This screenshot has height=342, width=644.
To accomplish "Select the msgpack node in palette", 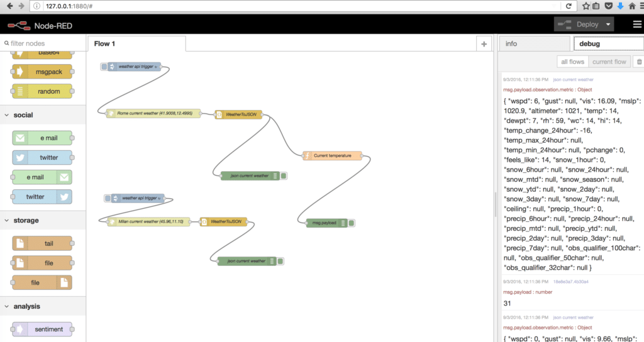I will point(42,72).
